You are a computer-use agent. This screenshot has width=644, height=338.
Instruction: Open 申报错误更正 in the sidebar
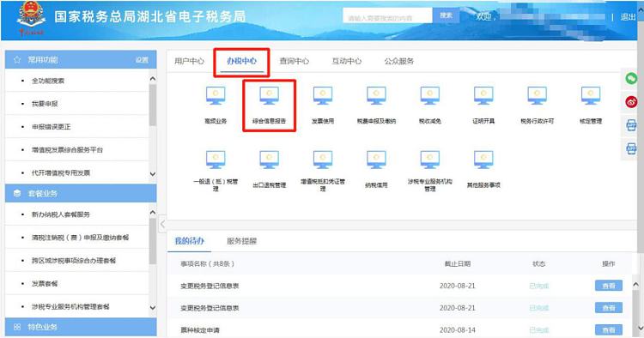(x=52, y=127)
